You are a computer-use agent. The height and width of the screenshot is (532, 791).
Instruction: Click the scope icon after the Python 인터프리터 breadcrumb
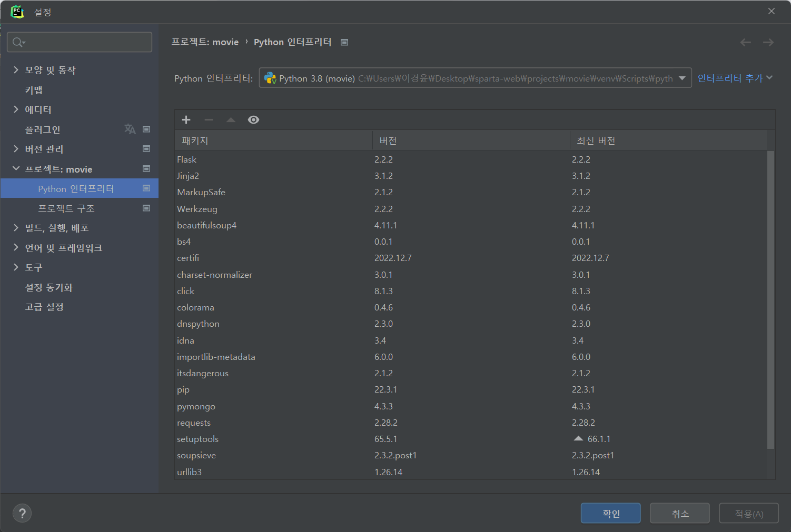tap(344, 42)
